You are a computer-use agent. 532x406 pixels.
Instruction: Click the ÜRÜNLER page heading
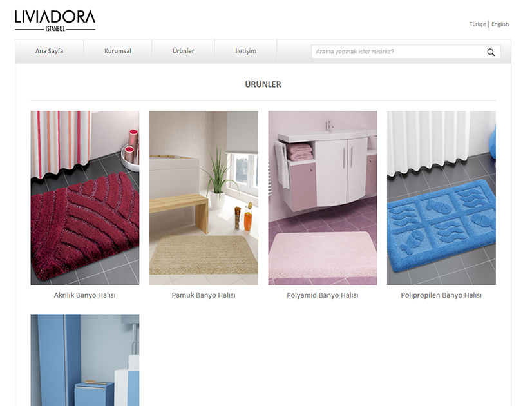(x=263, y=84)
